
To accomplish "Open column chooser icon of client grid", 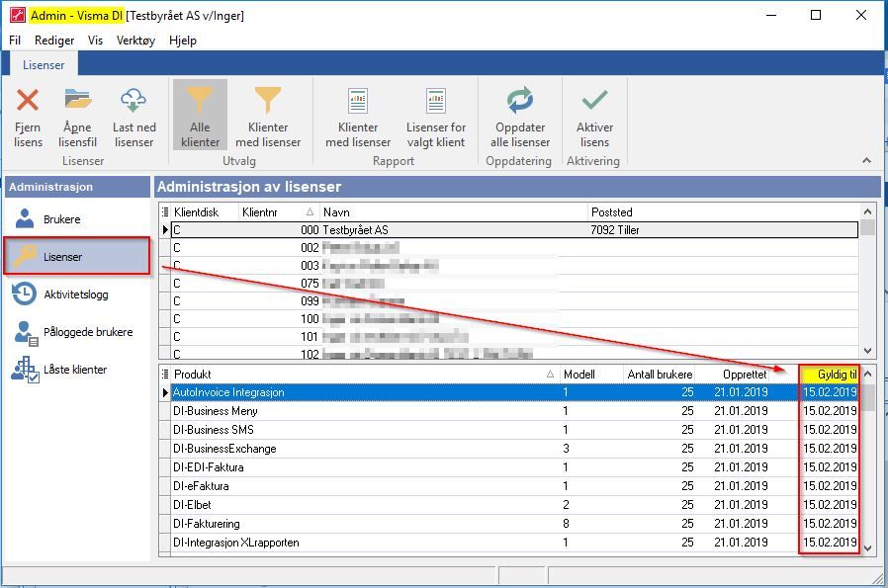I will tap(165, 212).
